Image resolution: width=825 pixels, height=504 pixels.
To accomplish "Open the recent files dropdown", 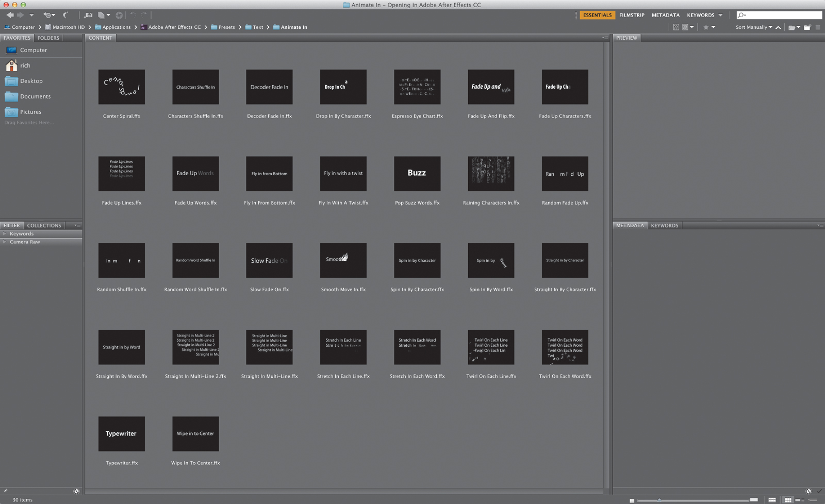I will 49,15.
